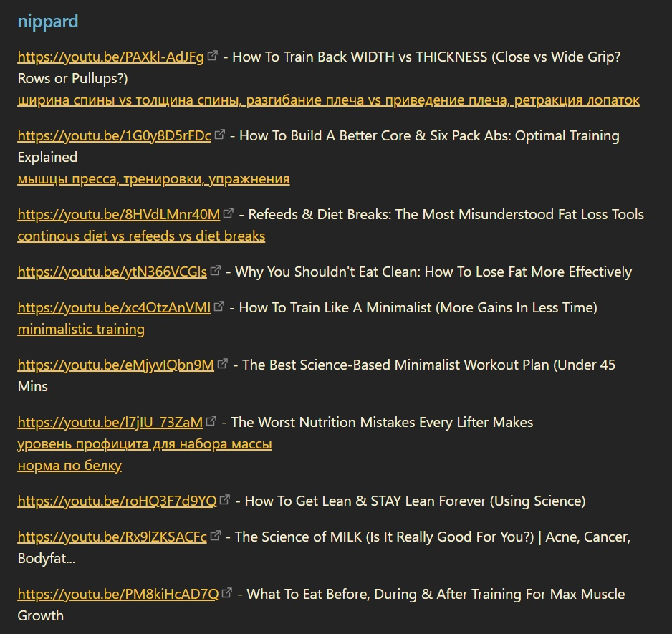Click external-link icon after eMjyvIQbn9M URL
This screenshot has height=634, width=672.
(223, 363)
